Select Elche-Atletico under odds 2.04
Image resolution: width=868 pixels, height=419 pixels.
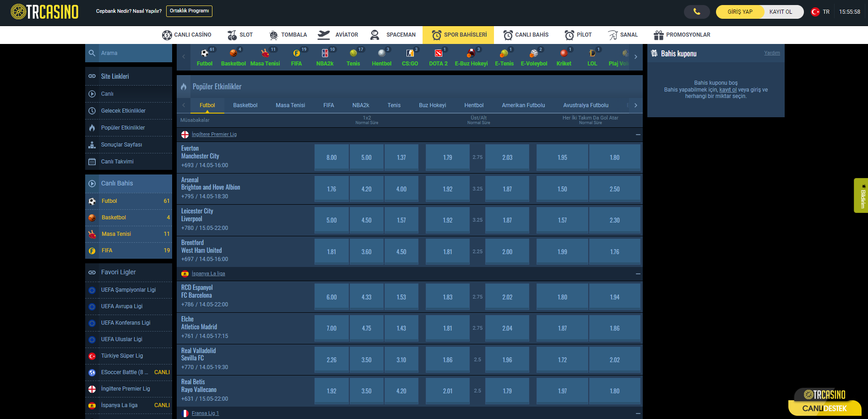coord(507,328)
